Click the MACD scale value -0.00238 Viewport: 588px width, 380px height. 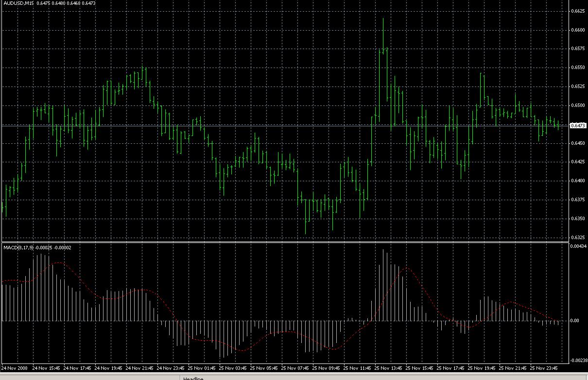tap(579, 360)
